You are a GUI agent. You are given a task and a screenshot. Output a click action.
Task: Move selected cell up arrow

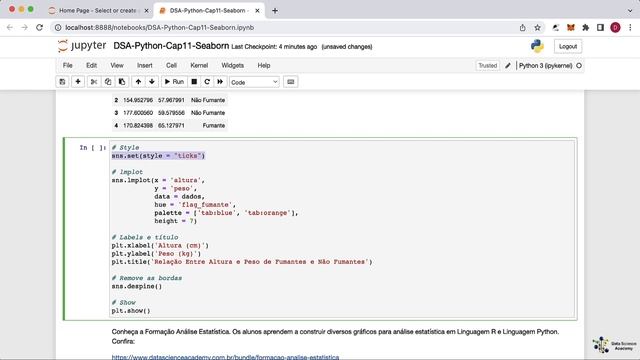tap(138, 82)
